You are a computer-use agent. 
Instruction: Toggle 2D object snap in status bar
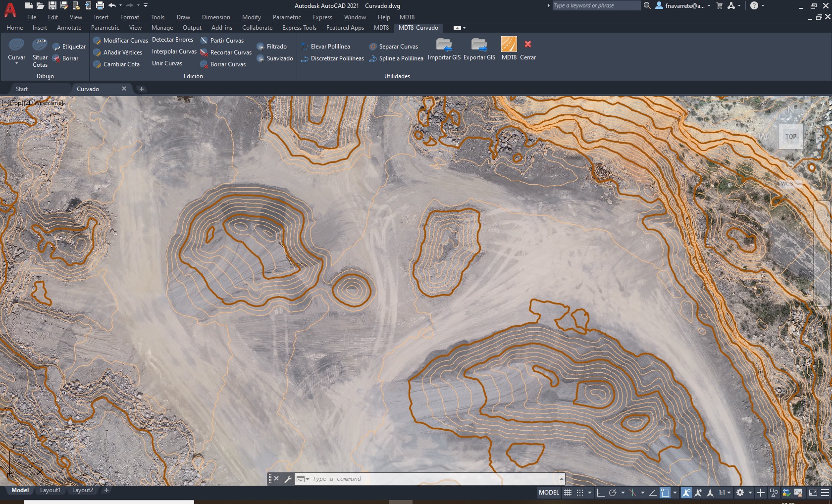tap(665, 493)
